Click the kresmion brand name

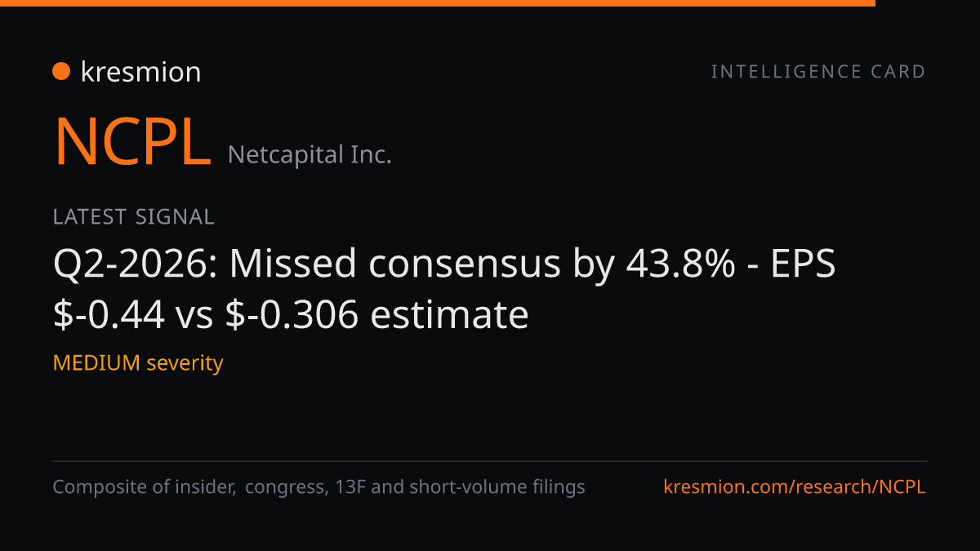coord(140,72)
